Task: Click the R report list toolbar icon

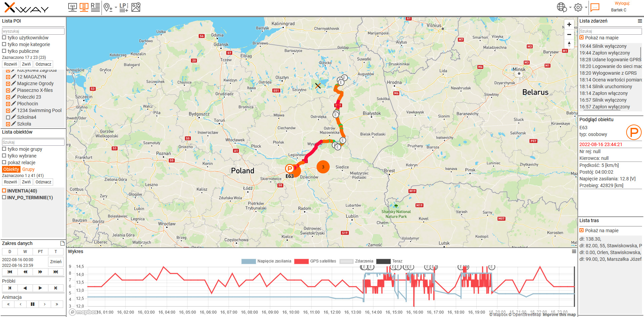Action: coord(95,7)
